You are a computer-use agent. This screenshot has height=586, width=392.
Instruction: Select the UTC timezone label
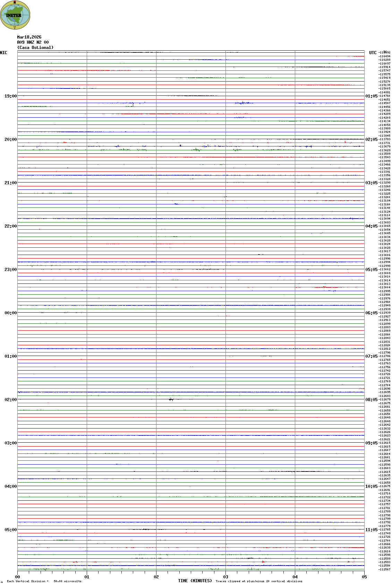(x=373, y=53)
